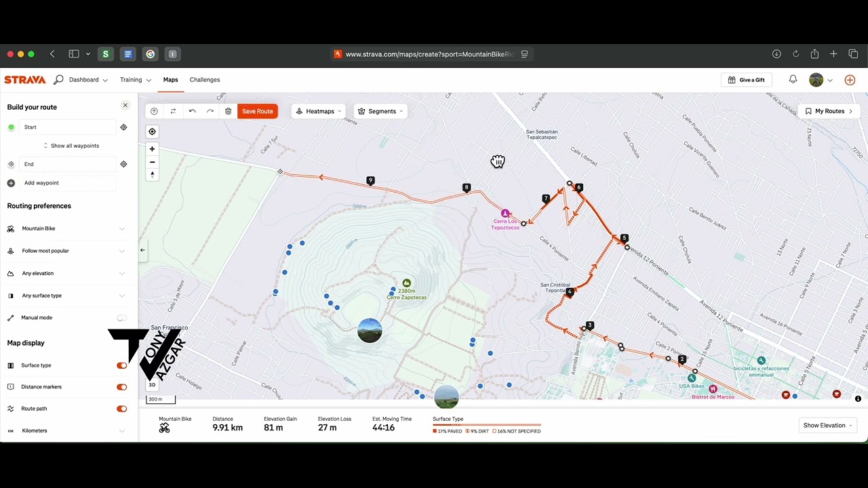Image resolution: width=868 pixels, height=488 pixels.
Task: Toggle Surface type display switch
Action: pos(121,365)
